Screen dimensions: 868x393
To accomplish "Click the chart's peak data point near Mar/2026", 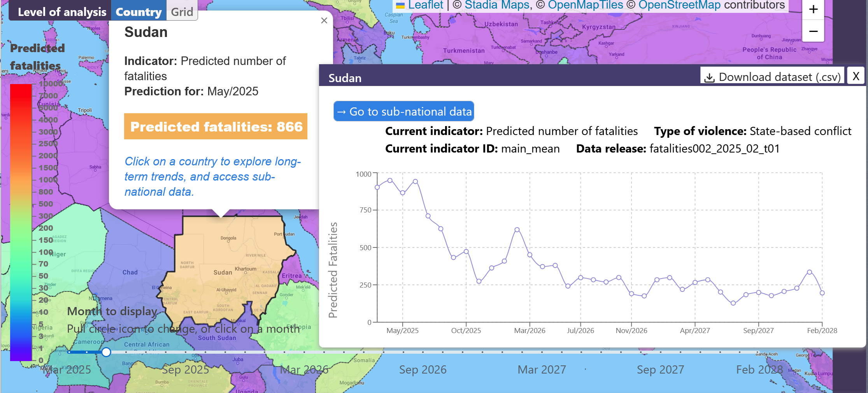I will 517,230.
